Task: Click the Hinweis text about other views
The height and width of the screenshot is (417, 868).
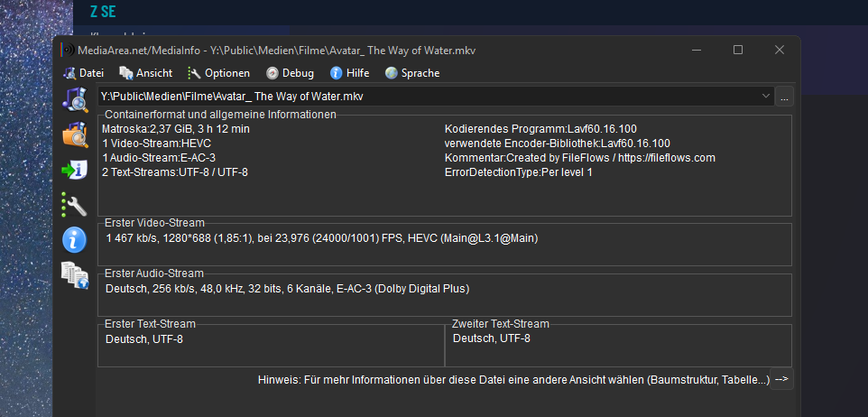Action: tap(513, 381)
